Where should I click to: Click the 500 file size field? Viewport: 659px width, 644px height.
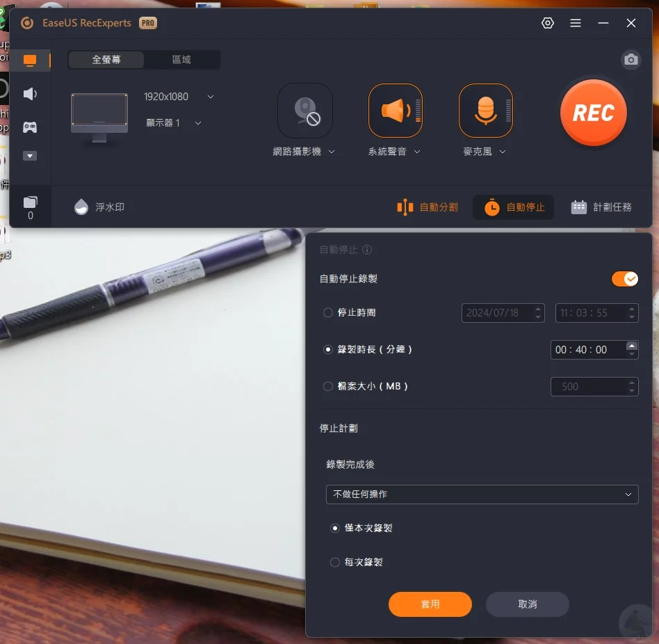point(594,387)
